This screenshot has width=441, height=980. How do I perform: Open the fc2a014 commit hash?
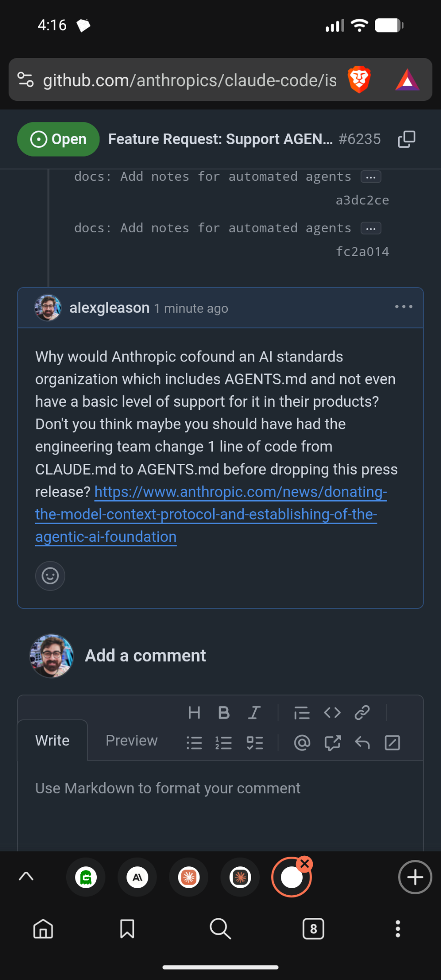pos(362,252)
